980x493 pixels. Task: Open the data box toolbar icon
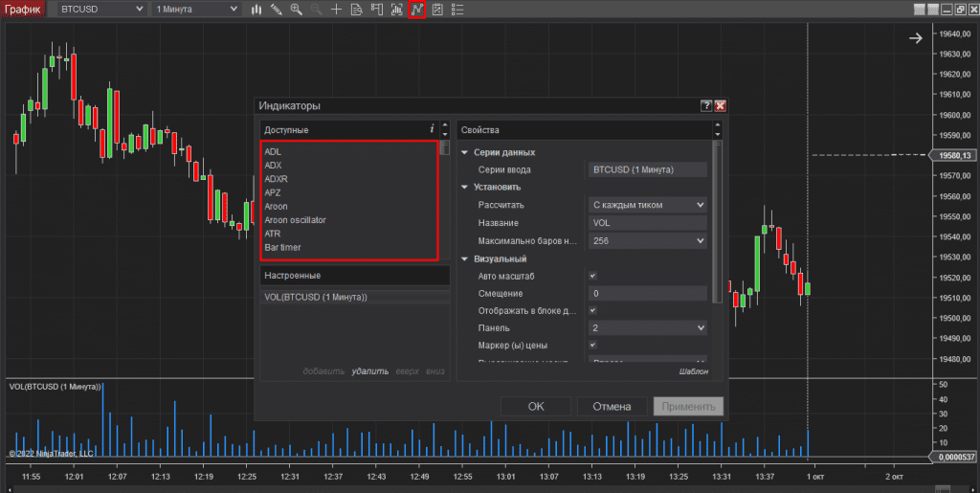click(x=356, y=10)
